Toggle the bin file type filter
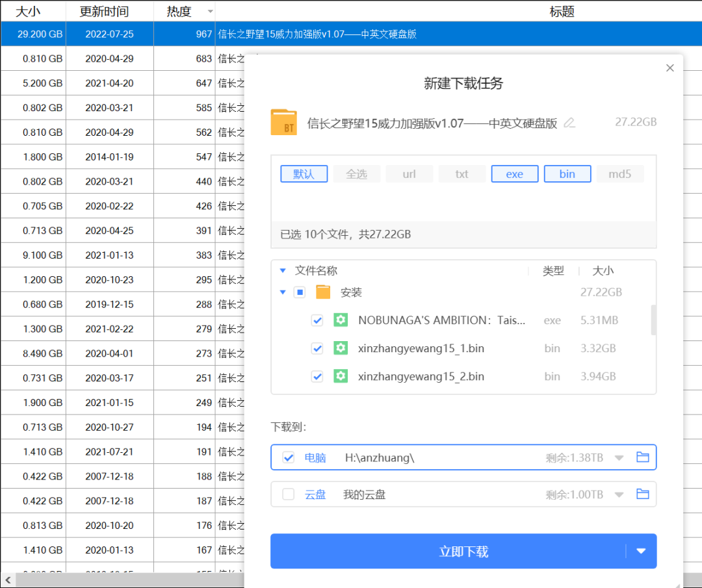The image size is (702, 588). [x=567, y=173]
